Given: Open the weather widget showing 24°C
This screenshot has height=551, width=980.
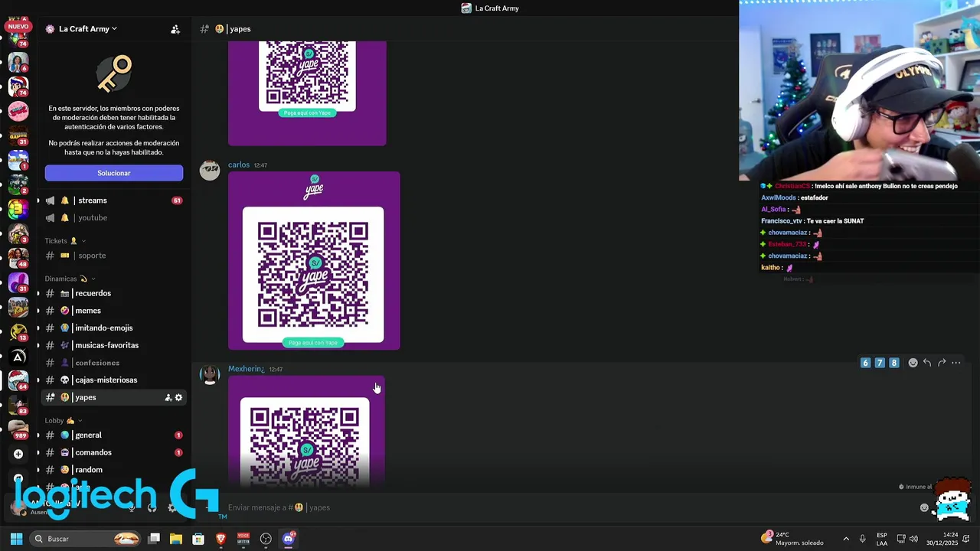Looking at the screenshot, I should tap(792, 539).
